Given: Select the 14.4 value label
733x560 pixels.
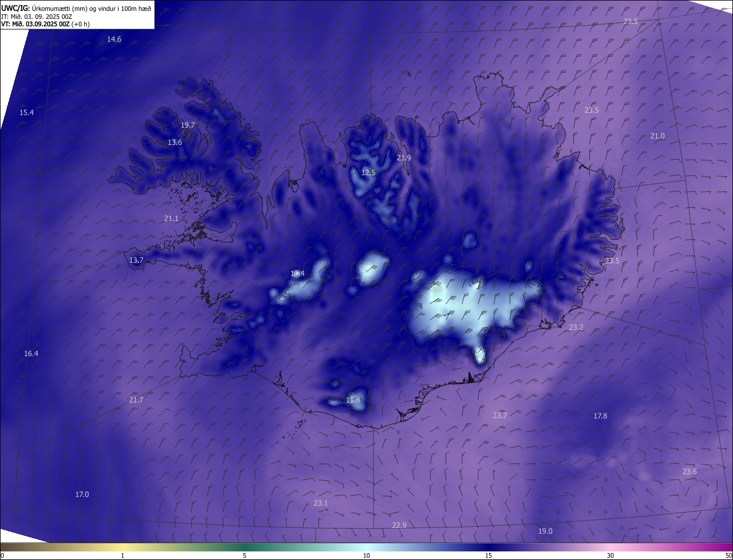Looking at the screenshot, I should click(x=298, y=274).
